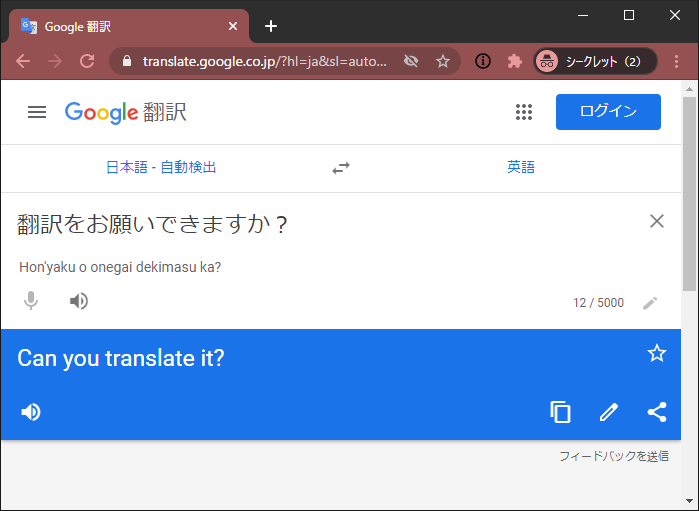
Task: Open target language selector 英語
Action: click(521, 168)
